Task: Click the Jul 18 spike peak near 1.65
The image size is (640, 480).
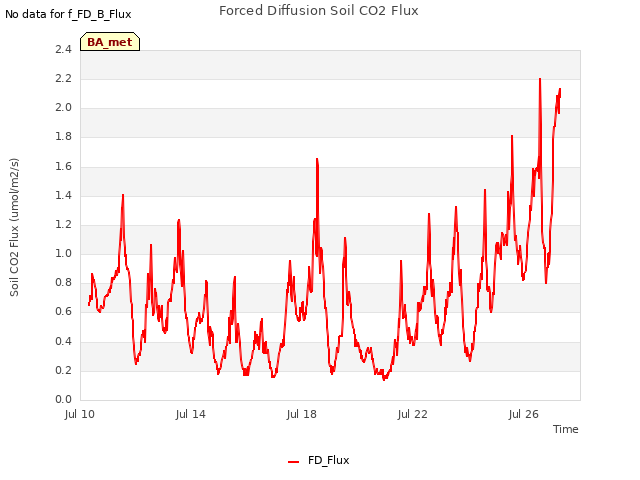Action: pos(317,159)
